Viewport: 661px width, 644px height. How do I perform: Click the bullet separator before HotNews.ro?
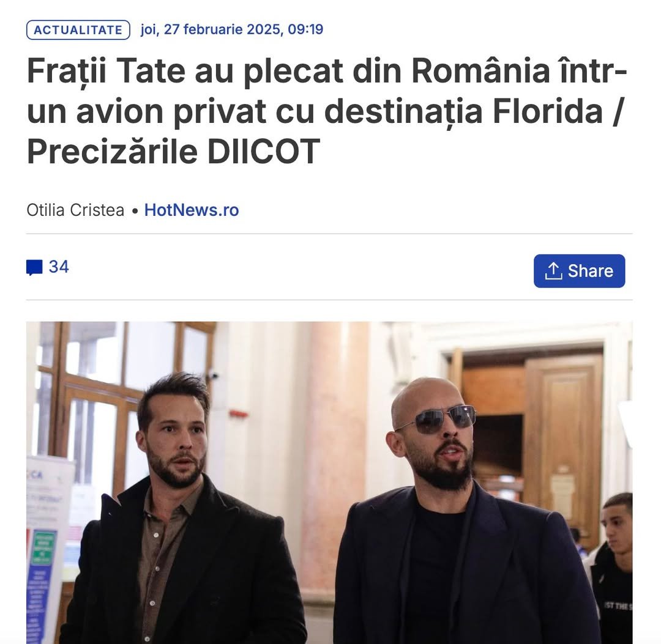(135, 210)
